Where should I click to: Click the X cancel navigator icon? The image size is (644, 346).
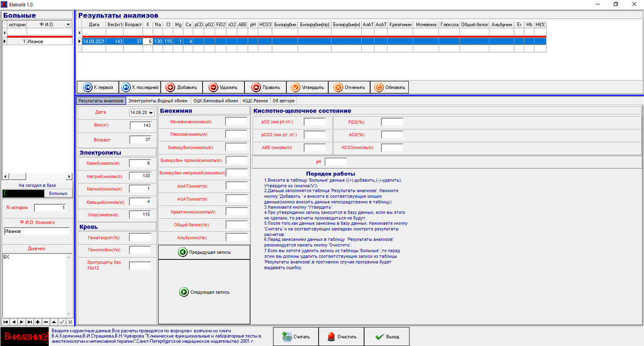70,321
